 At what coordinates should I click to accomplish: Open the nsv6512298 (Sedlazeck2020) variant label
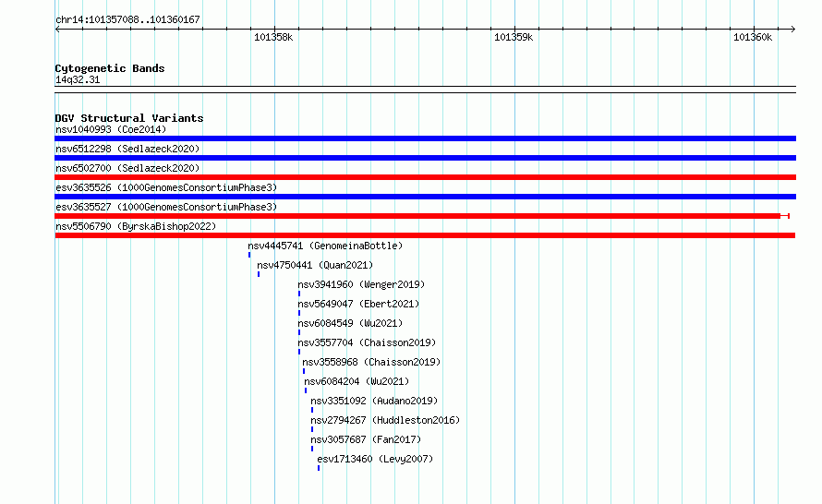[x=127, y=149]
